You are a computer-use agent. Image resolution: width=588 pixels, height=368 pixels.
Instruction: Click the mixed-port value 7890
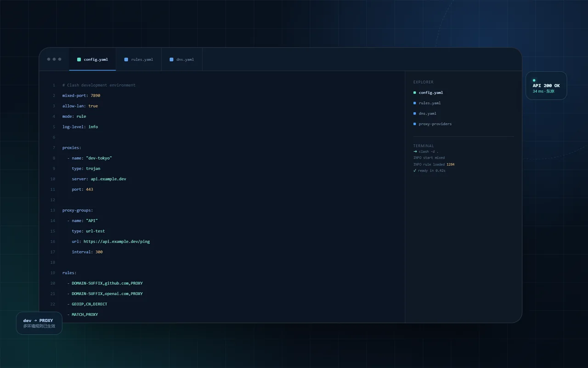click(x=95, y=96)
